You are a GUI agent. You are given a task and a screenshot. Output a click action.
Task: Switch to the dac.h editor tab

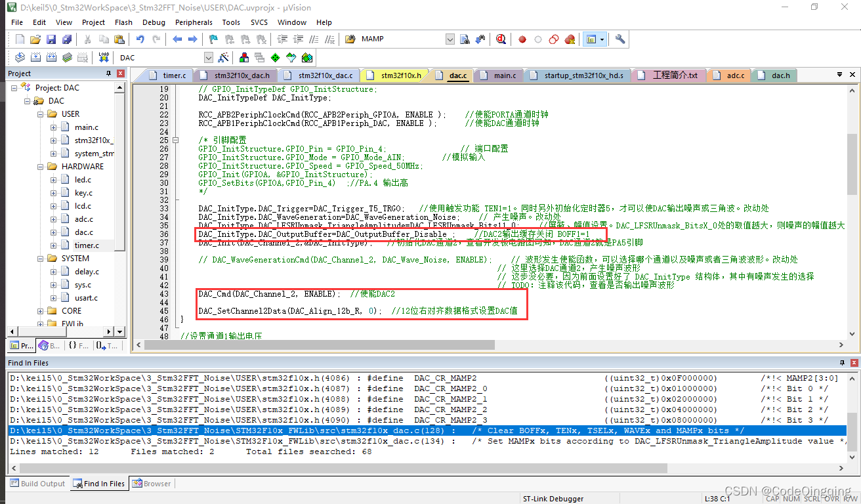coord(774,75)
